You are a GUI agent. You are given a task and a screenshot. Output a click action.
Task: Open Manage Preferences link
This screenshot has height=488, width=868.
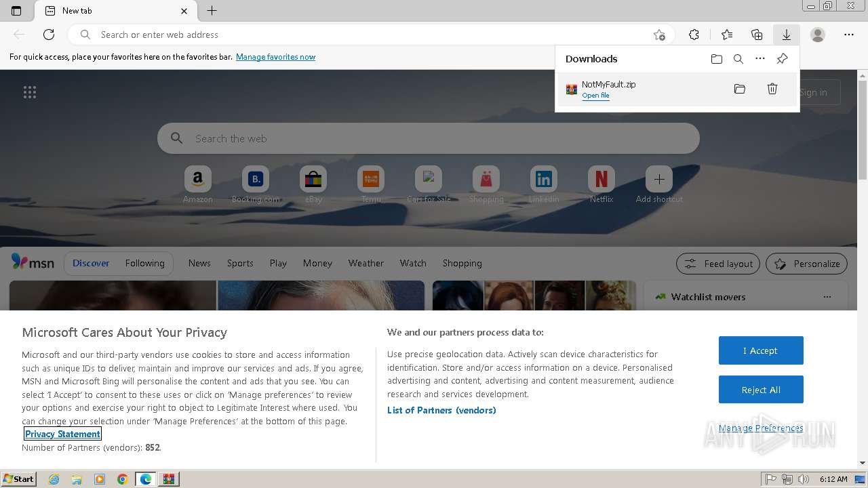(x=761, y=428)
